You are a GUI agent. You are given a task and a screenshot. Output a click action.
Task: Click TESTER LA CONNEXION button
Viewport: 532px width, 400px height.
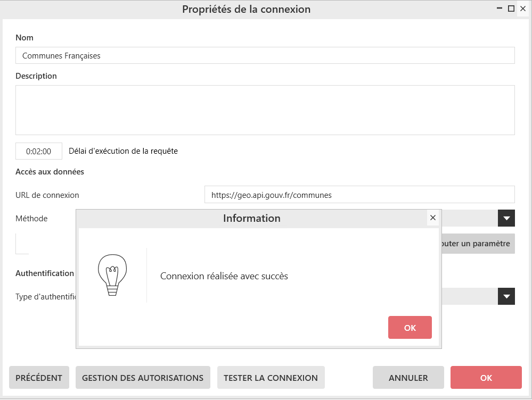[271, 378]
